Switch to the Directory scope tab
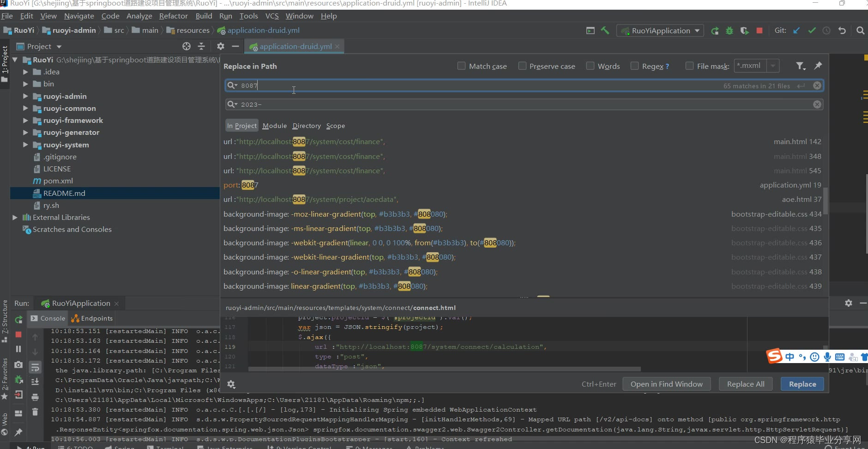The image size is (868, 449). 307,126
